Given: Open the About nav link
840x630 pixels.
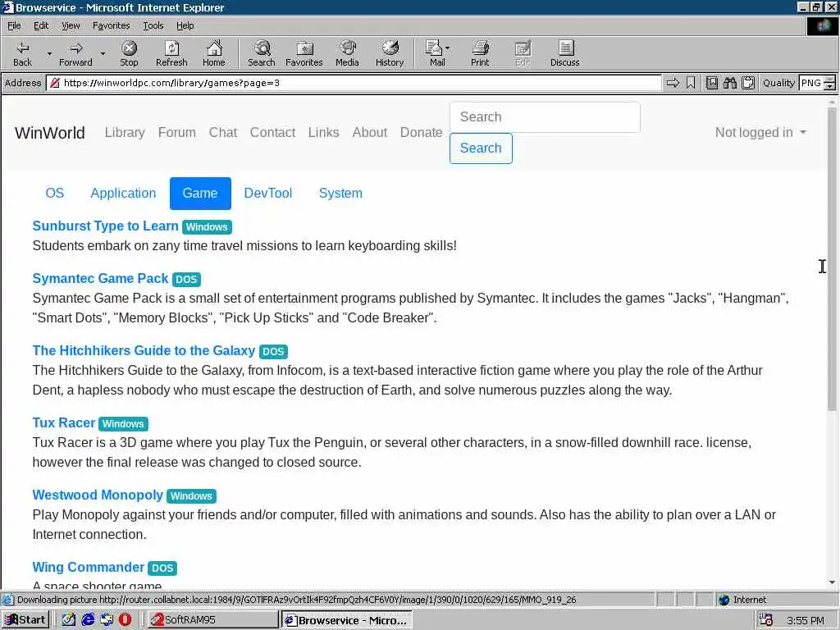Looking at the screenshot, I should pyautogui.click(x=370, y=132).
